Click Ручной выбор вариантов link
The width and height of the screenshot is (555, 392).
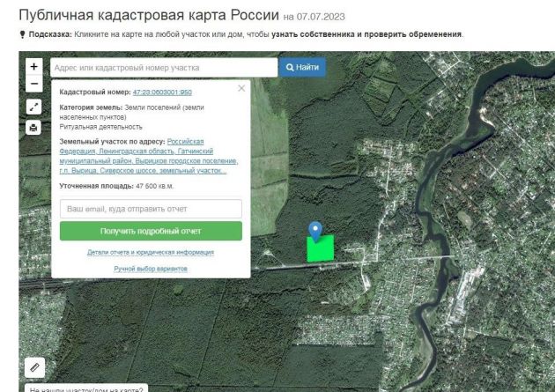(x=151, y=268)
